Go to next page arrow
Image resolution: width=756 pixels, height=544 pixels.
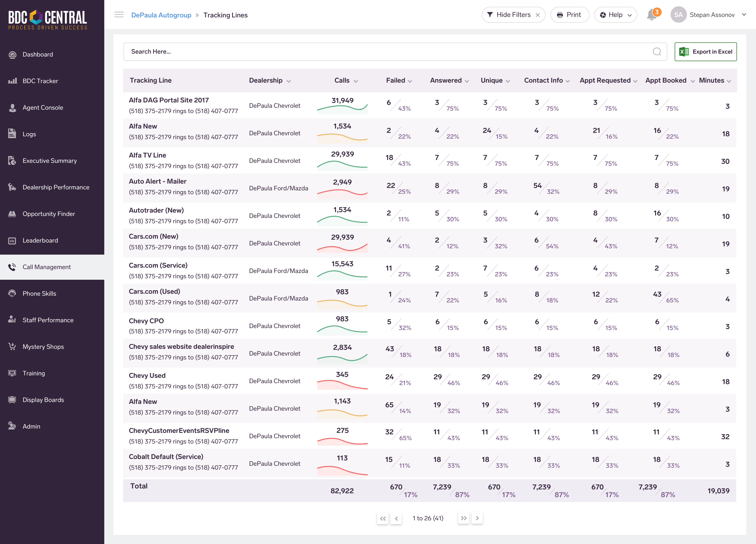(x=477, y=518)
